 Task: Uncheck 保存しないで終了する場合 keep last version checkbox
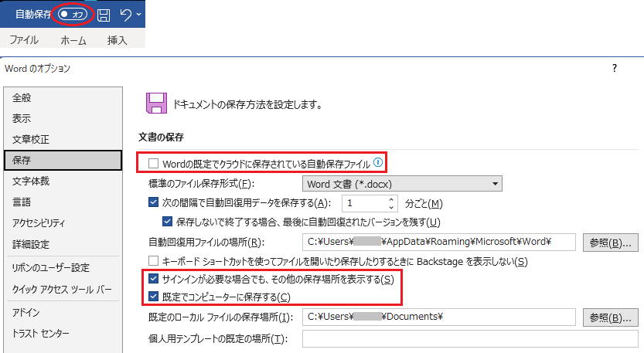point(167,222)
